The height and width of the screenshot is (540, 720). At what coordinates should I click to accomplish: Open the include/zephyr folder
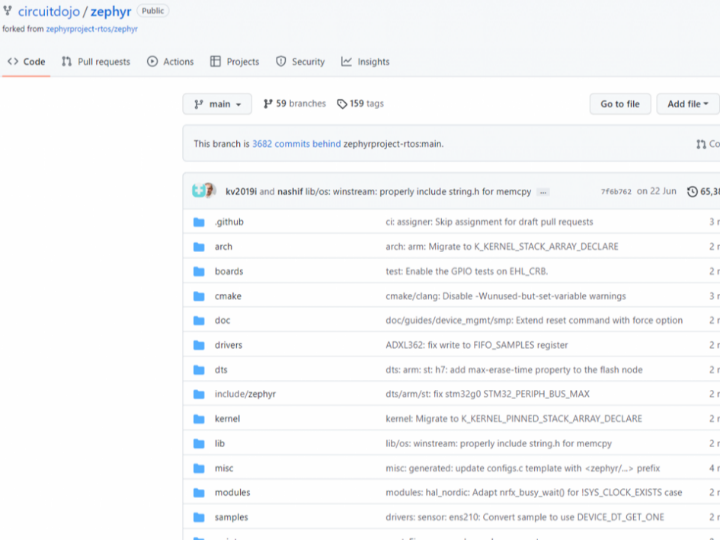pos(245,394)
